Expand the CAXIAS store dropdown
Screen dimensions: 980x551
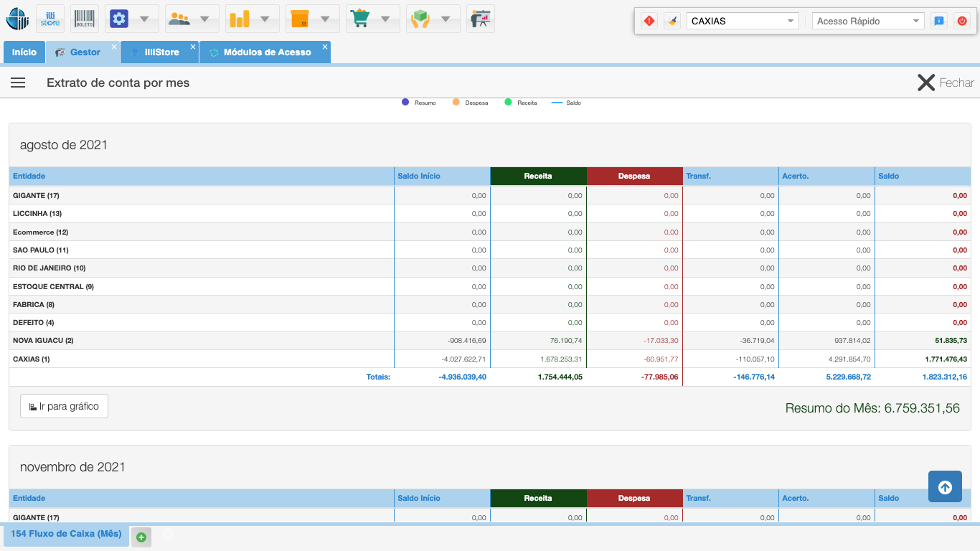point(743,21)
